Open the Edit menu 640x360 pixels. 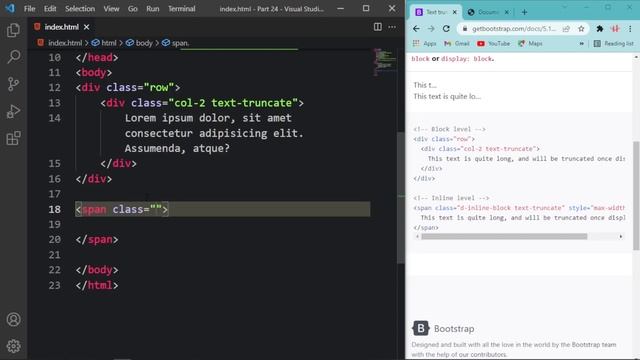50,9
